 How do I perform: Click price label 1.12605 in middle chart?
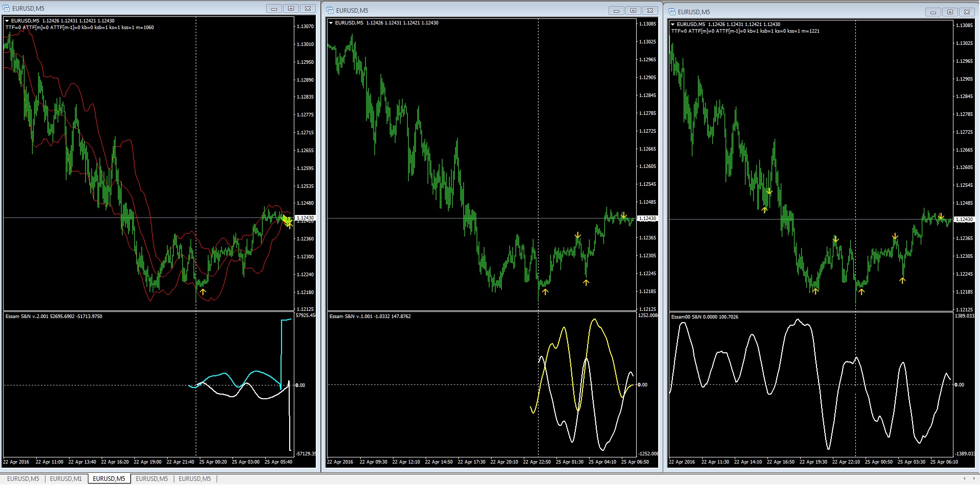coord(647,166)
